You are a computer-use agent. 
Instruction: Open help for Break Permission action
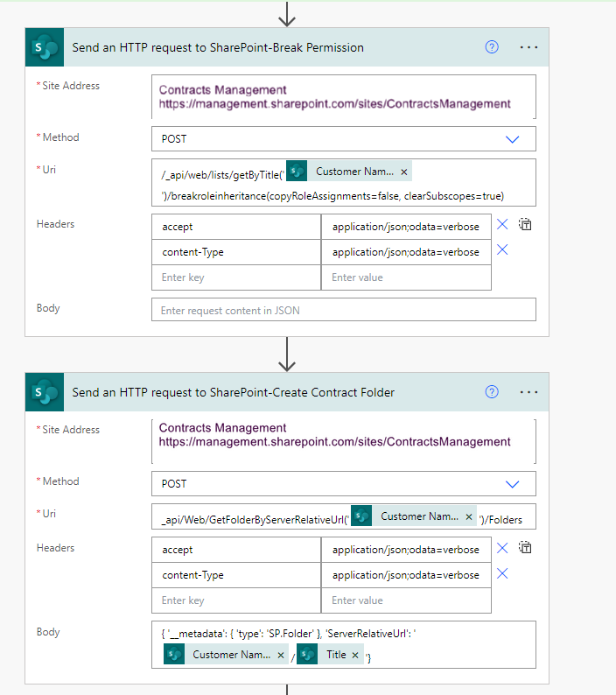point(492,47)
